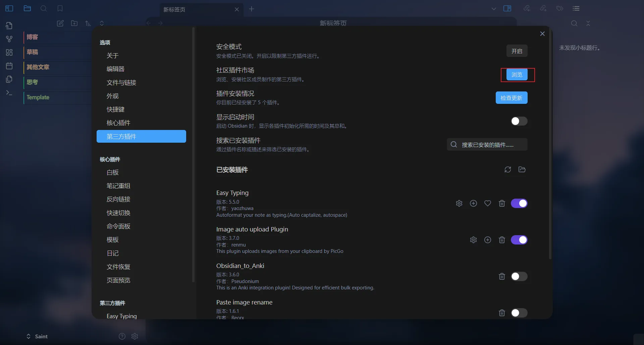
Task: Click 浏览 community plugins button
Action: click(x=517, y=74)
